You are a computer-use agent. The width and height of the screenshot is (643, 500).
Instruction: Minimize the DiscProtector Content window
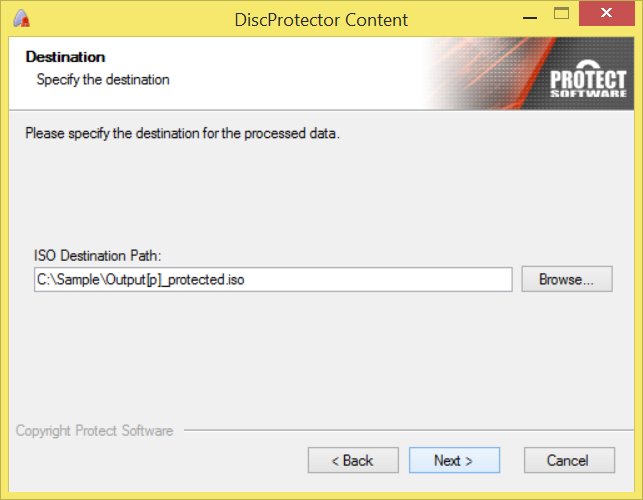pos(530,17)
